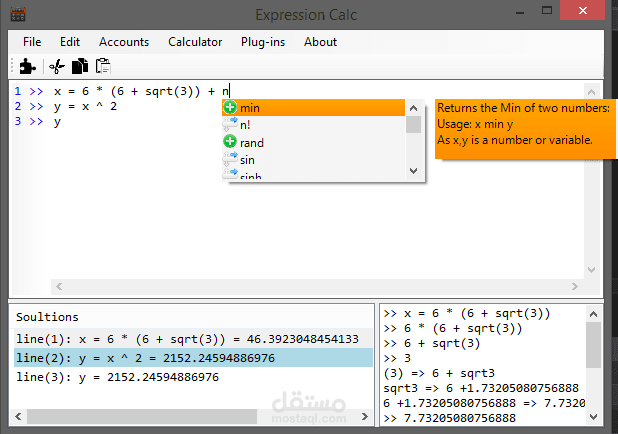Viewport: 618px width, 434px height.
Task: Click the arrow icon beside n!
Action: click(230, 125)
